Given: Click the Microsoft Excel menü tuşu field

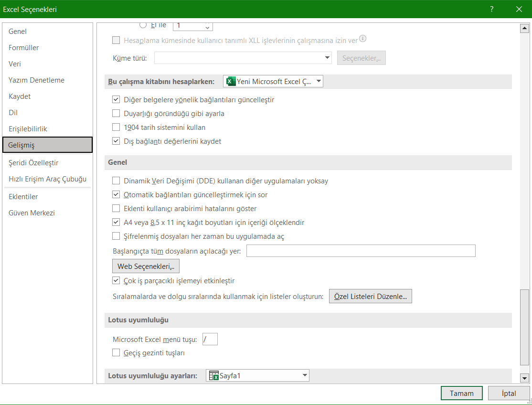Looking at the screenshot, I should [210, 339].
